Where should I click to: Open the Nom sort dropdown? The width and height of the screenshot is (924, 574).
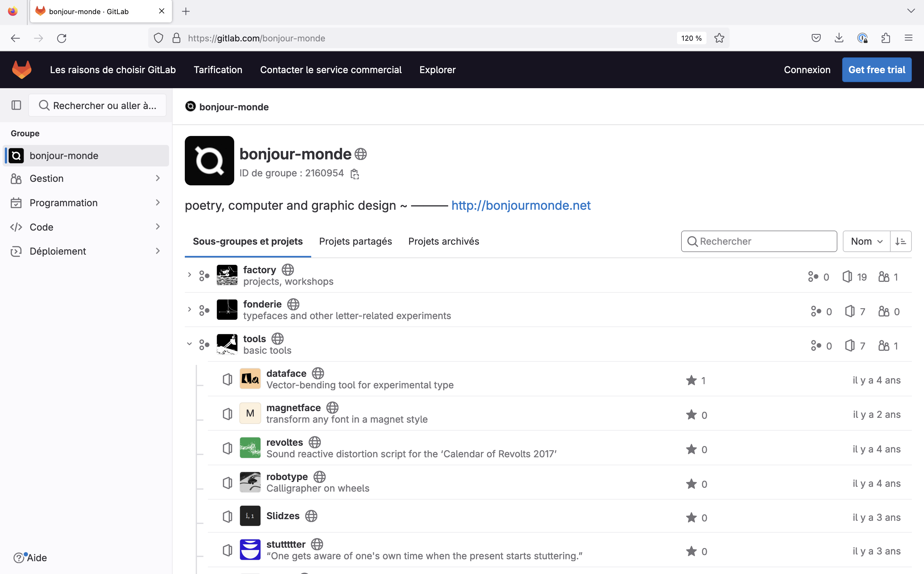pyautogui.click(x=866, y=241)
